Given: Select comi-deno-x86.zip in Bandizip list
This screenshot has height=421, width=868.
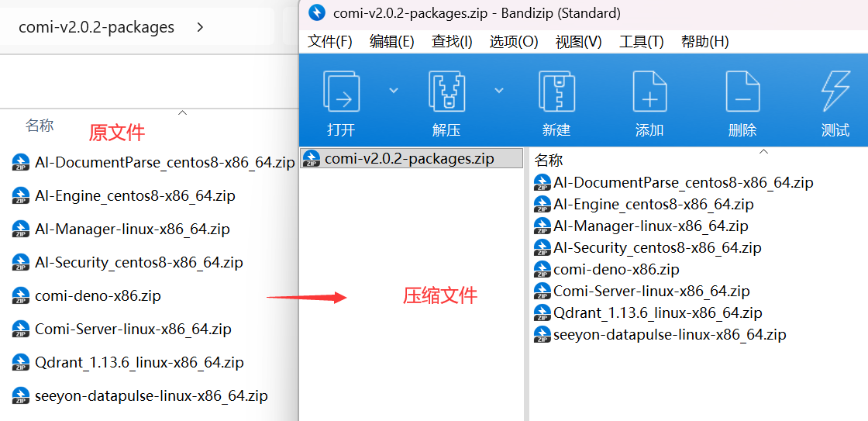Looking at the screenshot, I should (x=617, y=270).
